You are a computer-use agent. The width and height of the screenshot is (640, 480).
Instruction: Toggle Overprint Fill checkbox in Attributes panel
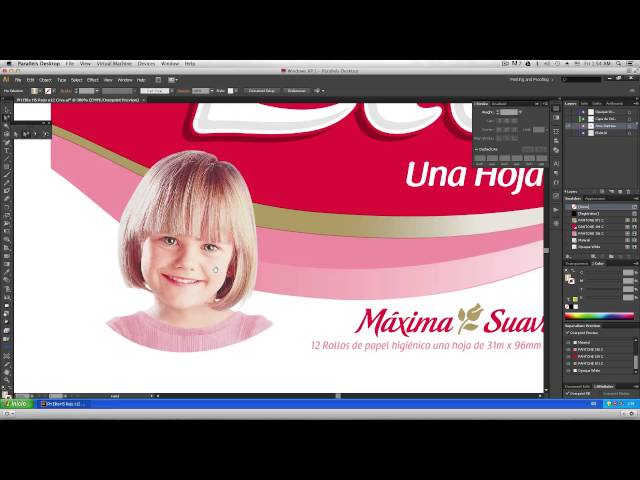coord(568,393)
